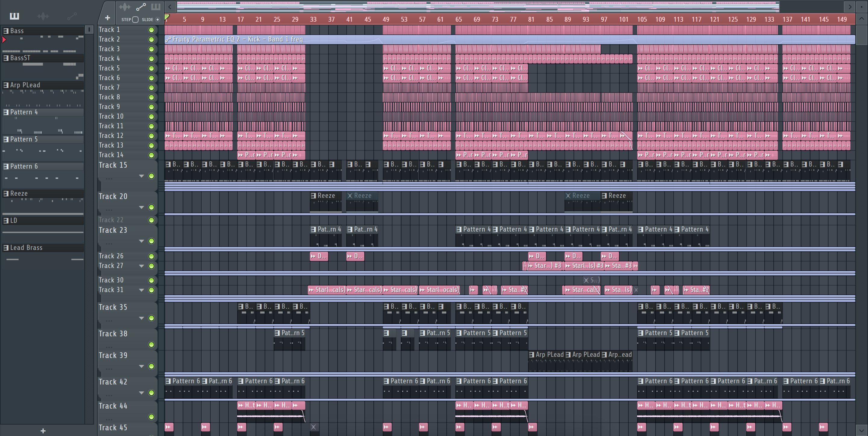Screen dimensions: 868x436
Task: Toggle mute LED for Track 26
Action: (152, 256)
